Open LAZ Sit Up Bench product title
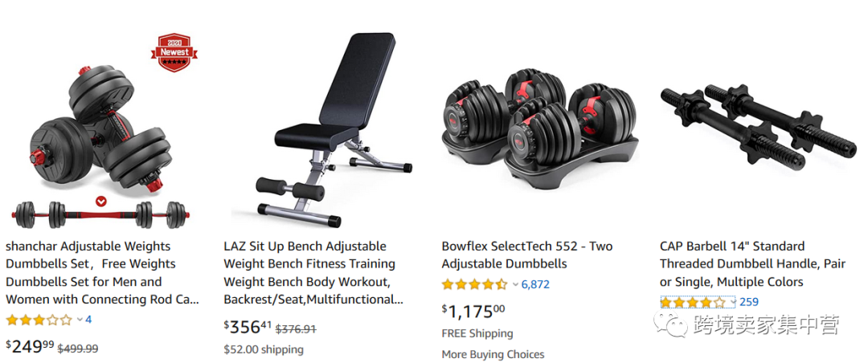Viewport: 868px width, 363px height. [313, 273]
